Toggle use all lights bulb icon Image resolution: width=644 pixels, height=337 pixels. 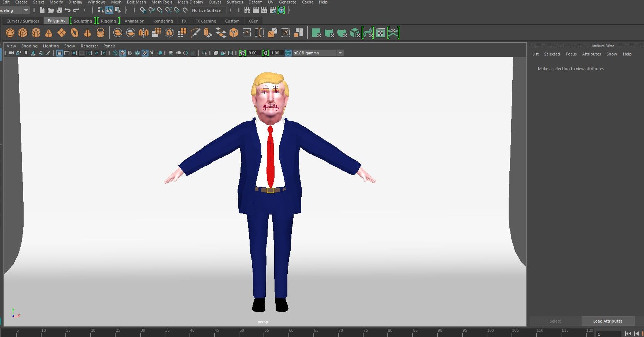(152, 53)
